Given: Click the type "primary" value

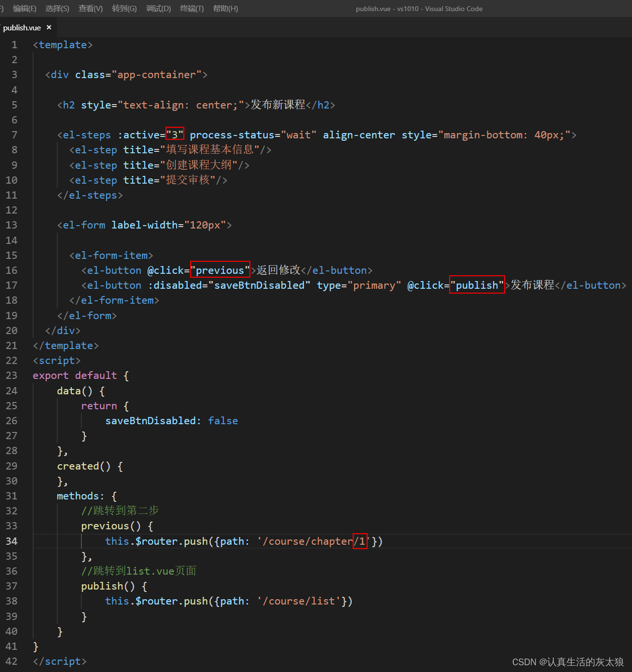Looking at the screenshot, I should pos(374,285).
